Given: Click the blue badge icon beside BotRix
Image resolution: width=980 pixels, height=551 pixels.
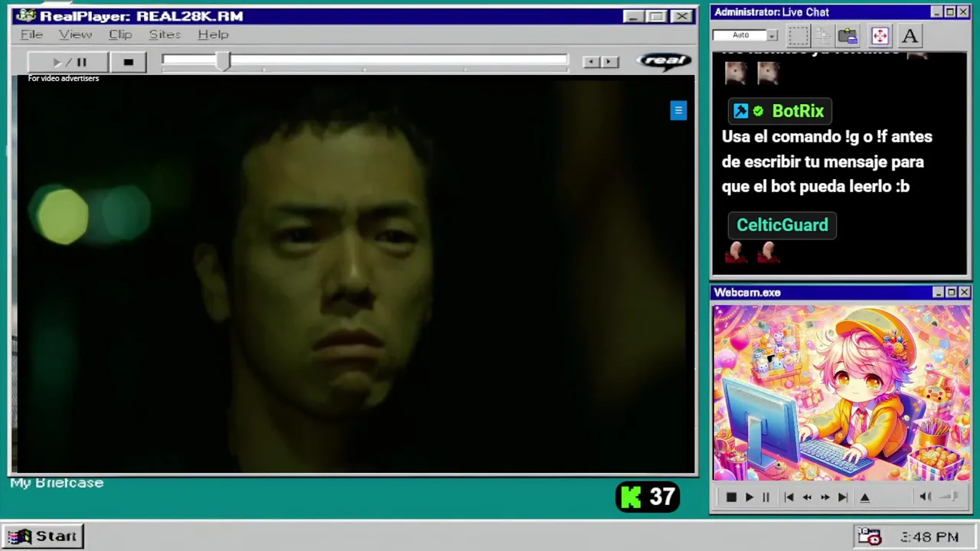Looking at the screenshot, I should tap(740, 111).
